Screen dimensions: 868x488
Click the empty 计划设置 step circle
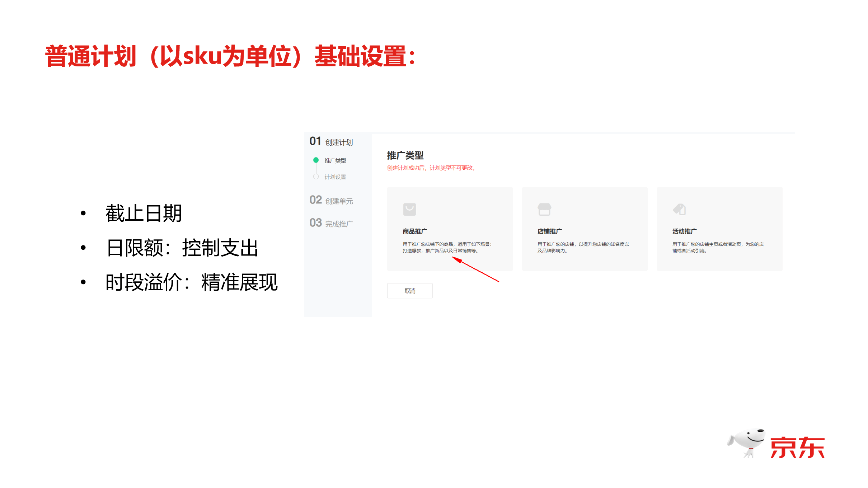click(x=316, y=177)
